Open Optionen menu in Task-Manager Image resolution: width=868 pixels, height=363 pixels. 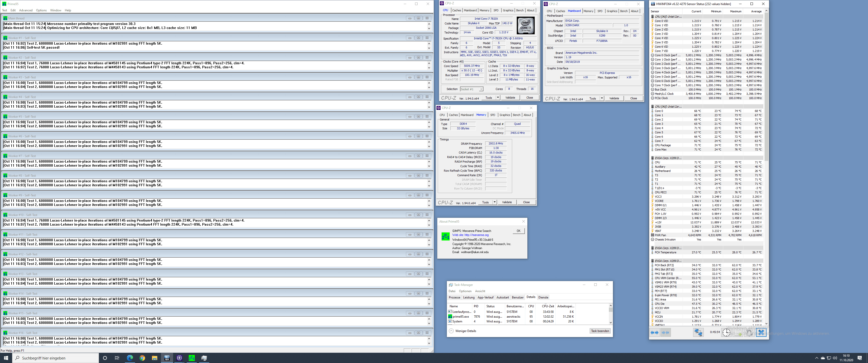point(465,291)
